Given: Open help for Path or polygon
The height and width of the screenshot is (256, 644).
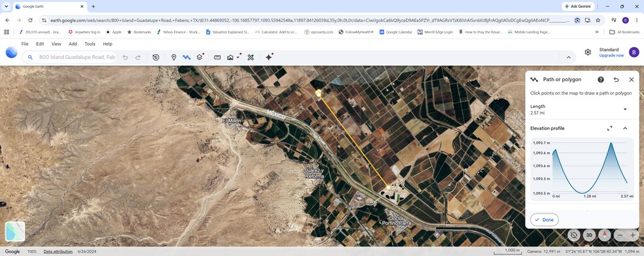Looking at the screenshot, I should [x=600, y=80].
